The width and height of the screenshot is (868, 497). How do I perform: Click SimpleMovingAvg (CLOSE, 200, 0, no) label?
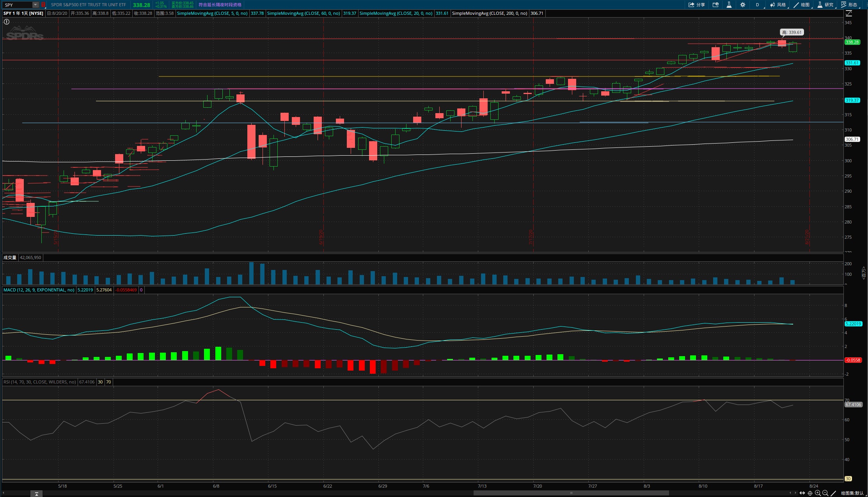tap(489, 13)
